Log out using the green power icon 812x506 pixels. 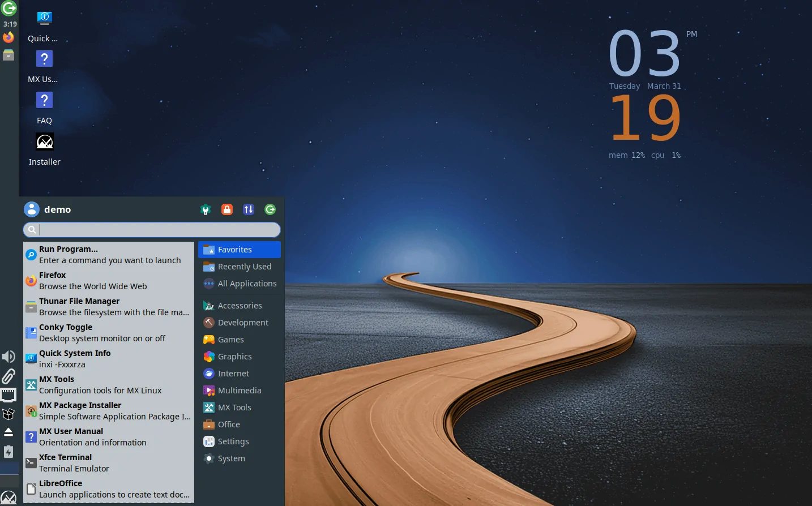[270, 209]
